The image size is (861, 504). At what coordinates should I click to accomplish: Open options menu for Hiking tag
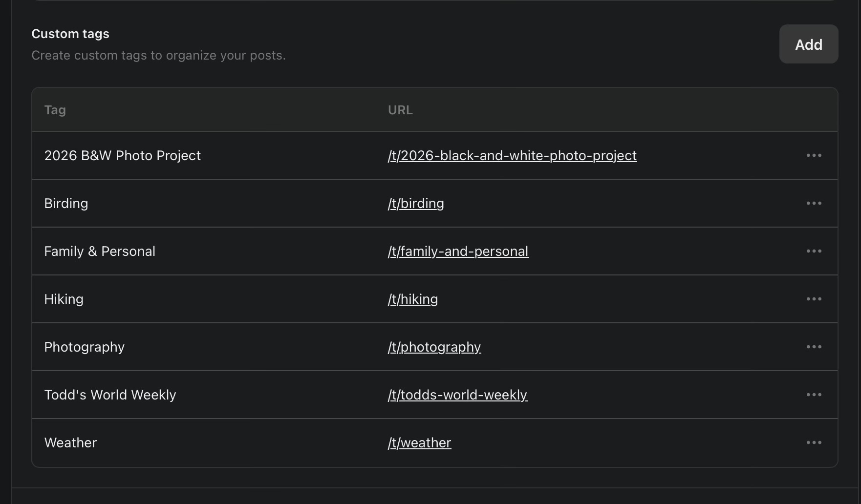(814, 299)
